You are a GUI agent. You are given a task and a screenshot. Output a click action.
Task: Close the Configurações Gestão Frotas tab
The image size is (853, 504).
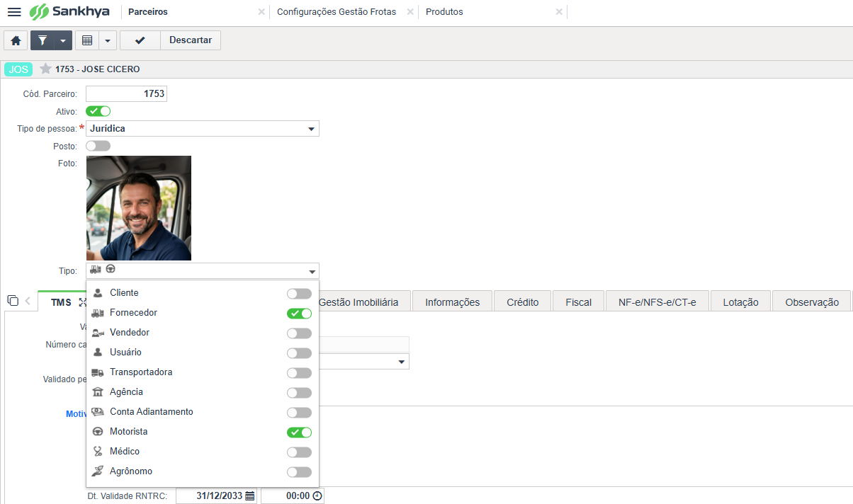coord(410,12)
